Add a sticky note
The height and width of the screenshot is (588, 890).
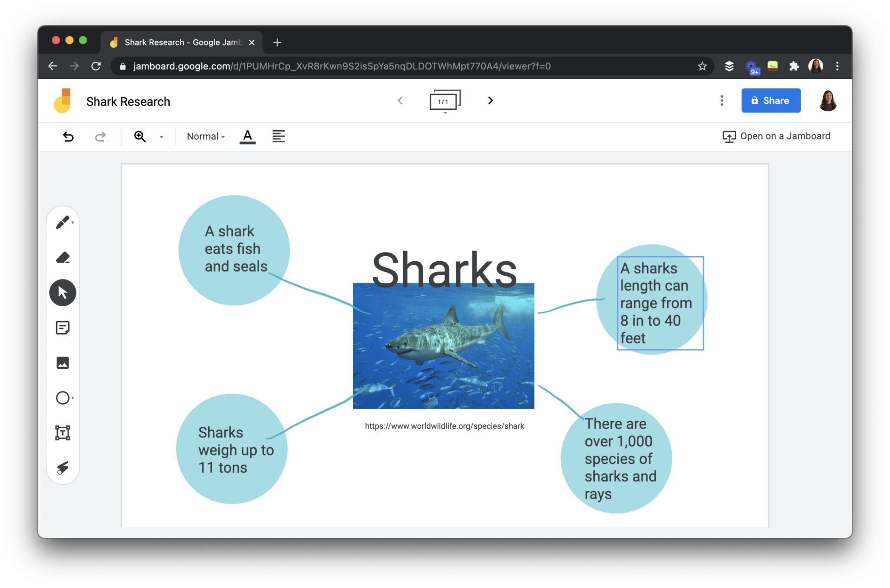[x=63, y=328]
